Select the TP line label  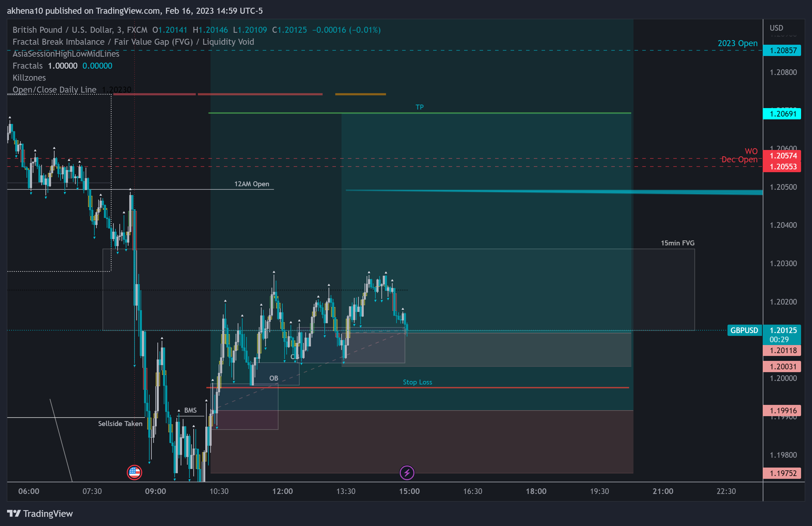419,107
